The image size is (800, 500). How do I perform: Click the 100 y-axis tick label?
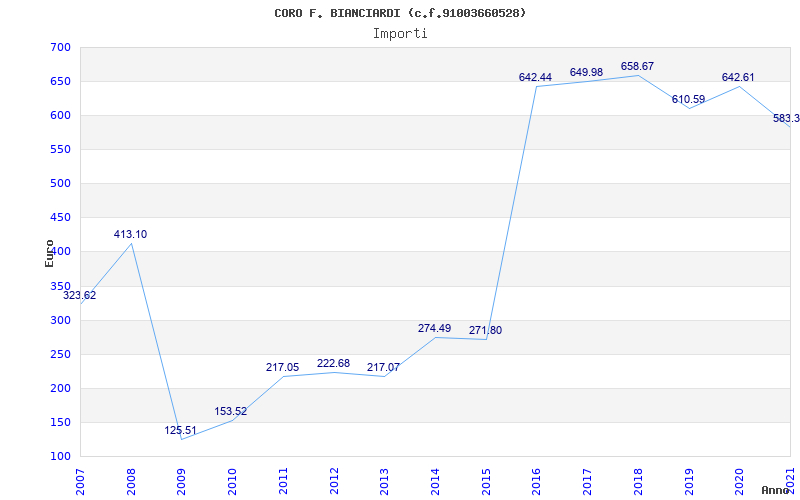tap(60, 457)
